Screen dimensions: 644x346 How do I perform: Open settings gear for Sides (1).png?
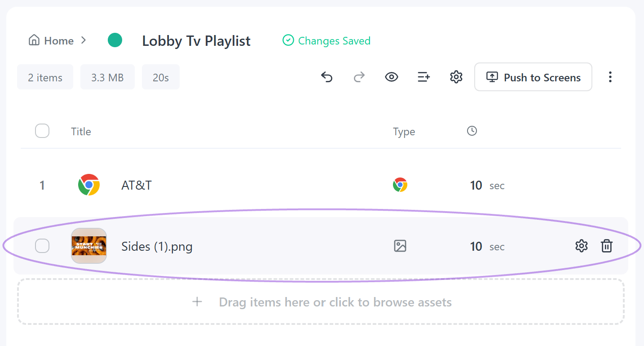point(582,246)
